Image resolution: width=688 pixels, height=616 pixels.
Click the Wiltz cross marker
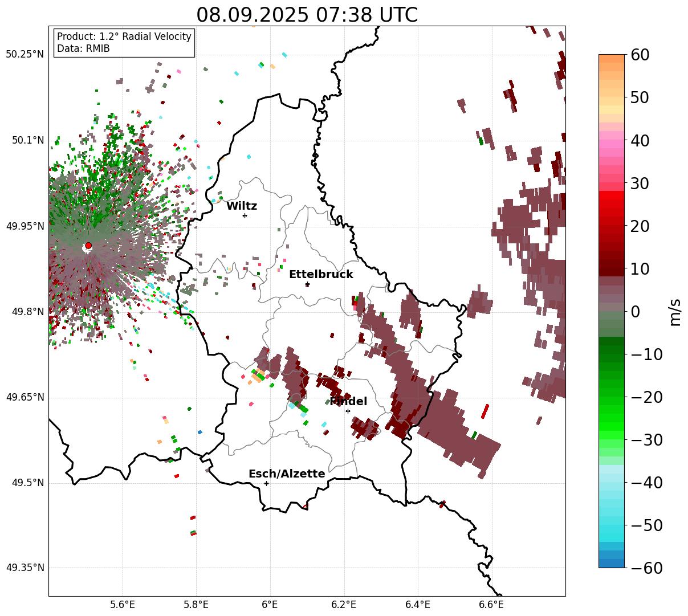tap(245, 215)
